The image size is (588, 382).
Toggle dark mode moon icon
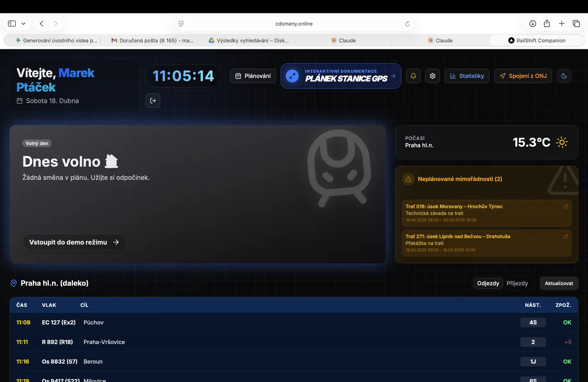564,76
